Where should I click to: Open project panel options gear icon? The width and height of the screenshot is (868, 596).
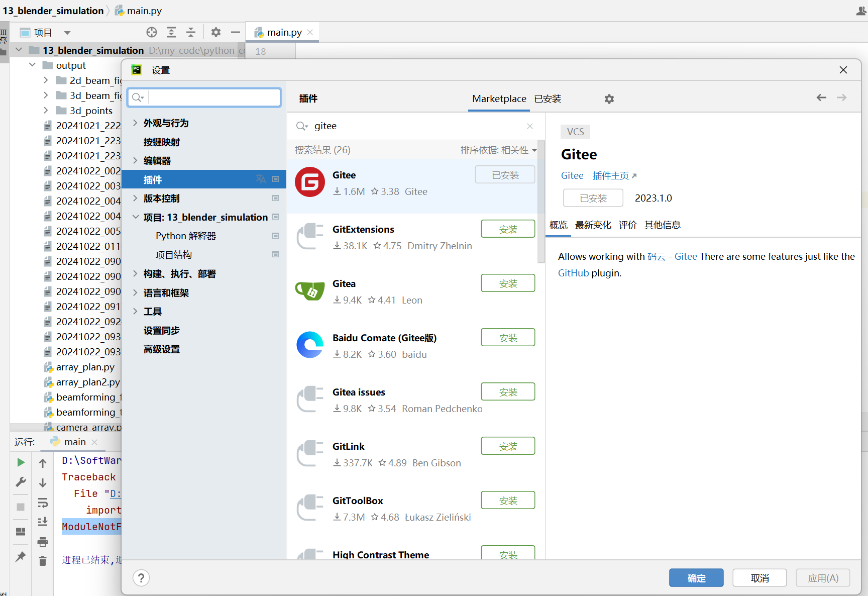tap(216, 32)
